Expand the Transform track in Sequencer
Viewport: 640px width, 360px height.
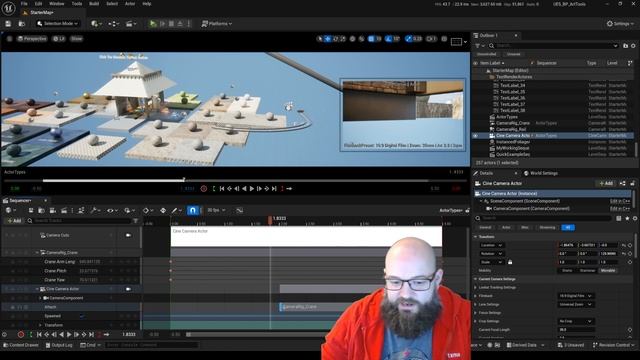point(40,325)
